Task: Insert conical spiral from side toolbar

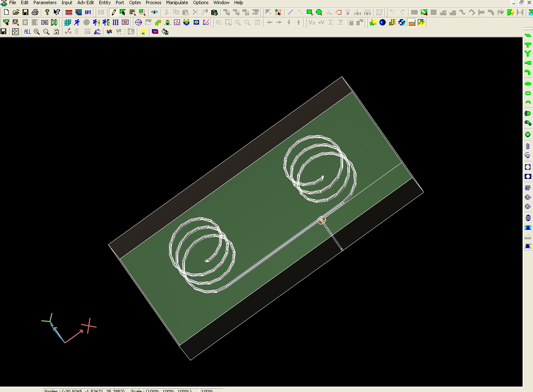Action: pos(528,156)
